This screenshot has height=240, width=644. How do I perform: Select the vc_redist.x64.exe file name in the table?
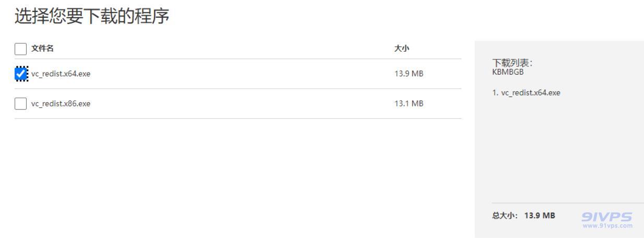tap(61, 74)
